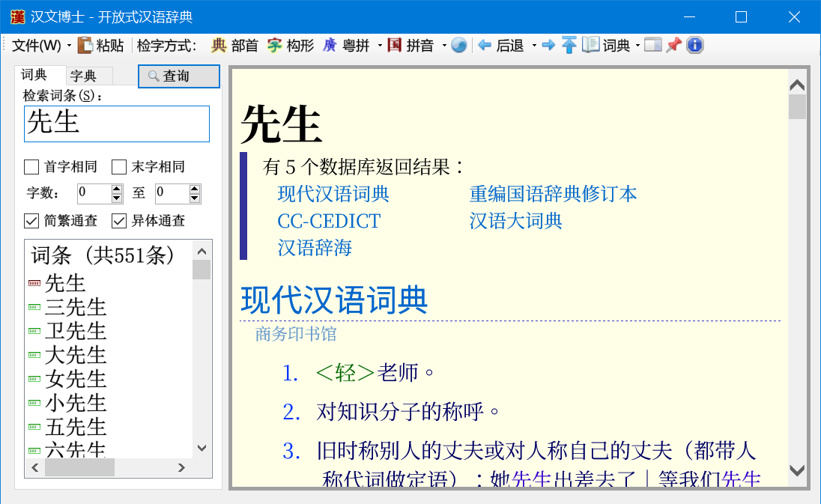Expand dropdown arrow after 粤拼

tap(380, 46)
